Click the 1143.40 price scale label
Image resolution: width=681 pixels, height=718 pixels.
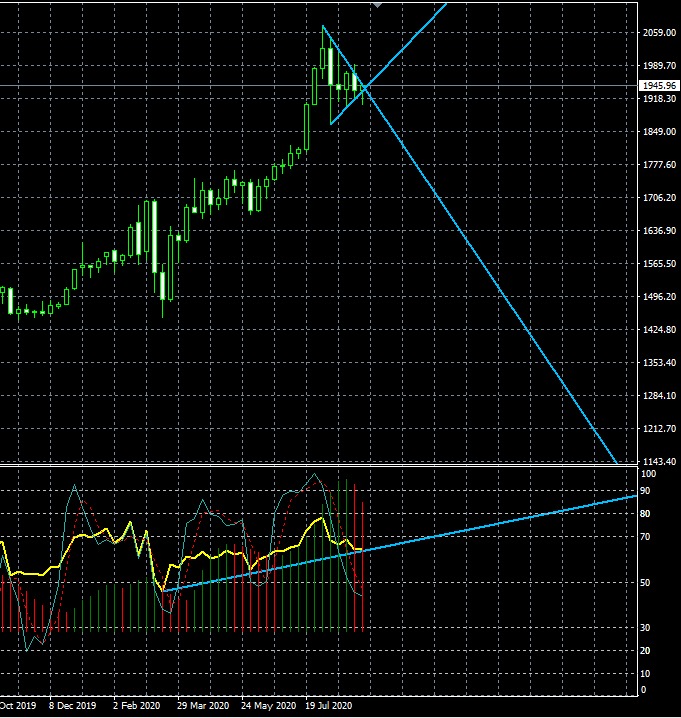point(659,461)
